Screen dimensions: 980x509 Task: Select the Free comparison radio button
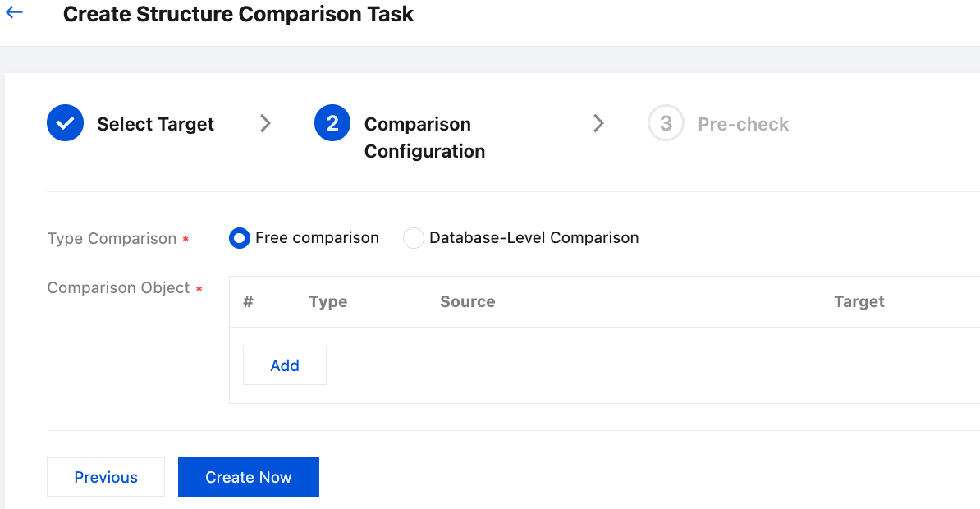[240, 239]
